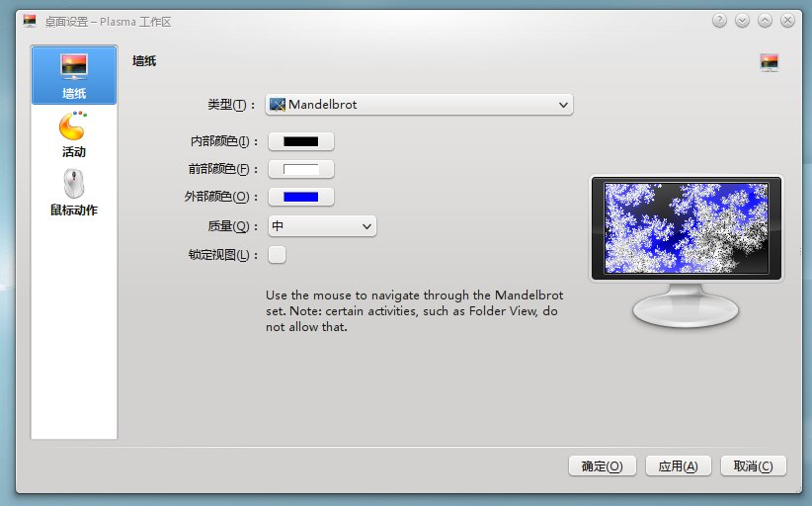Choose the 外部颜色 blue color swatch
This screenshot has width=812, height=506.
301,197
